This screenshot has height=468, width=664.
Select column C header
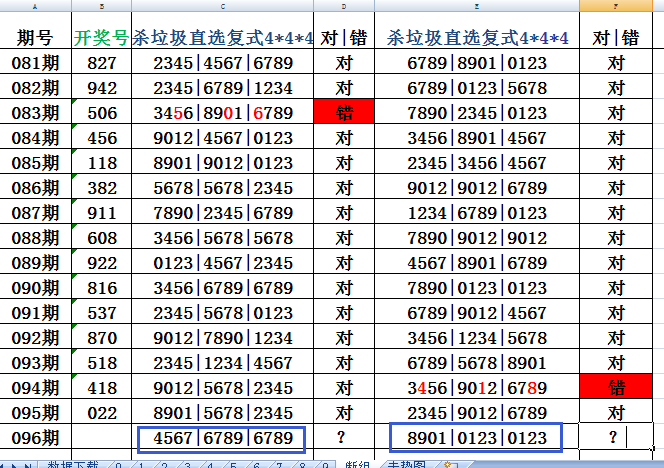coord(223,6)
